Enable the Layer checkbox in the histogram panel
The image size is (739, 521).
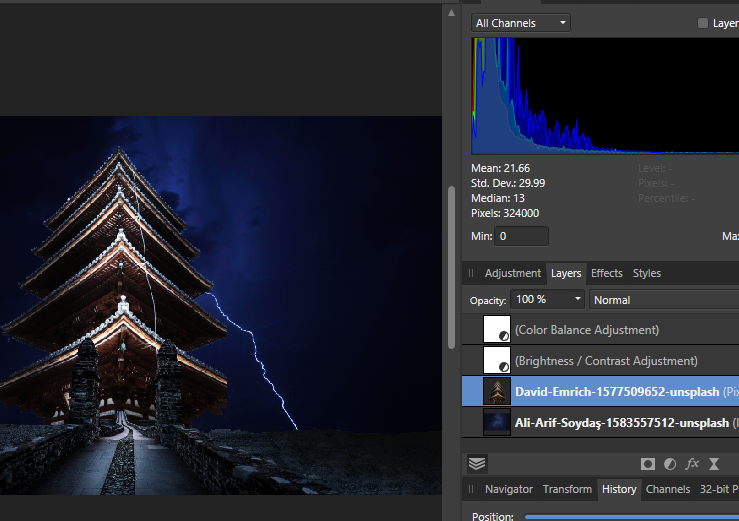(702, 23)
